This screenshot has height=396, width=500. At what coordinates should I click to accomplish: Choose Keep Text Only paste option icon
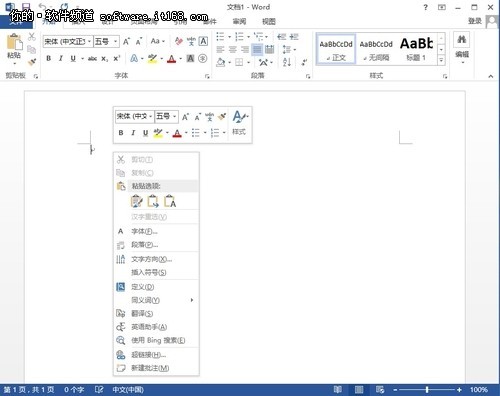point(170,201)
